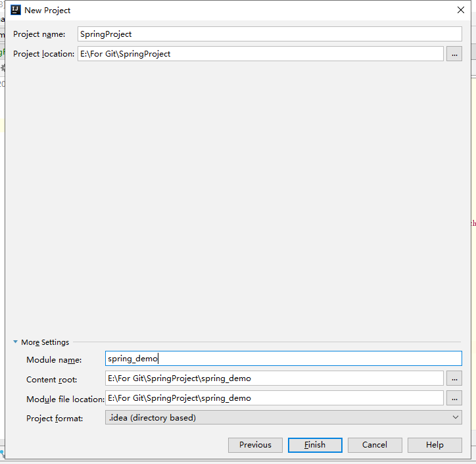Click the Content root label
Screen dimensions: 476x464
pos(51,380)
